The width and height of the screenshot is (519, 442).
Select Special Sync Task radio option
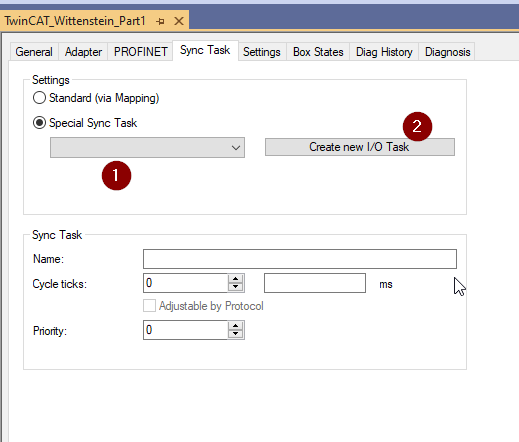coord(39,123)
